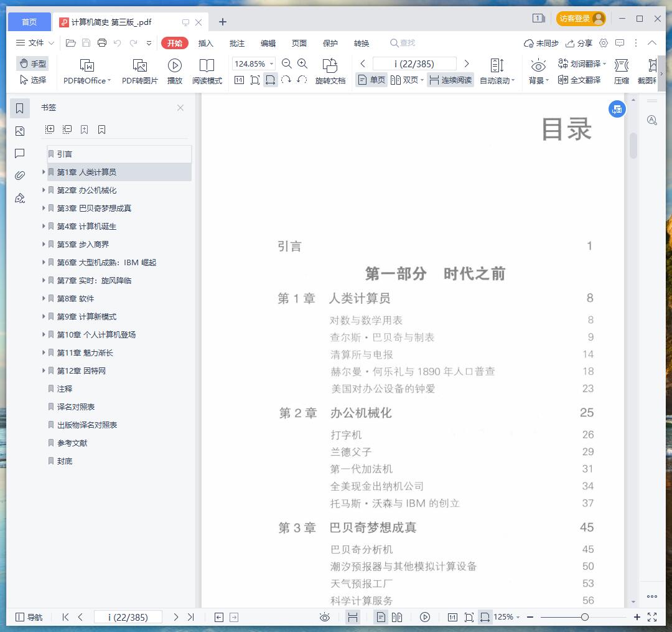Click the 分享 share button

pyautogui.click(x=579, y=43)
